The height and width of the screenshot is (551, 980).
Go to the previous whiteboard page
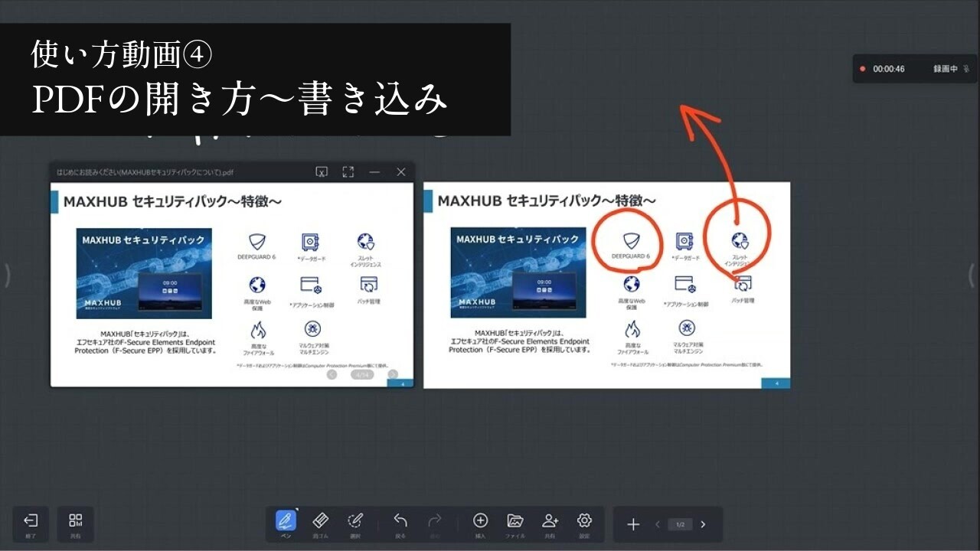657,524
